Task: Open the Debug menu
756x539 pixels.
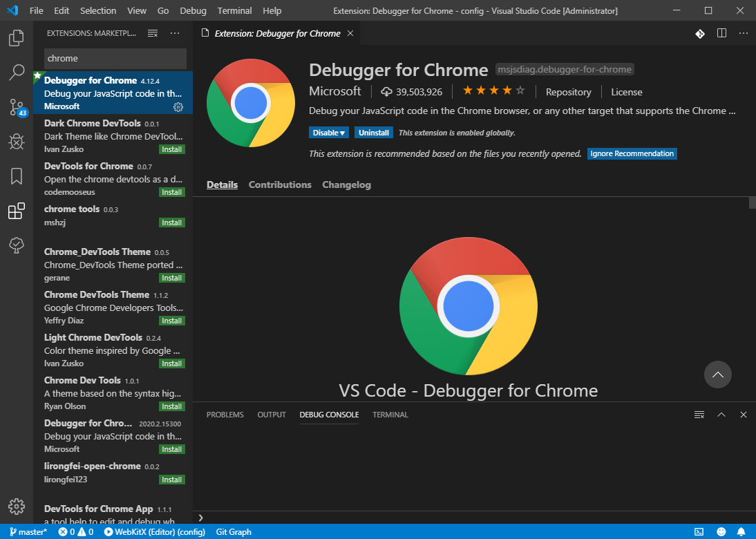Action: tap(193, 10)
